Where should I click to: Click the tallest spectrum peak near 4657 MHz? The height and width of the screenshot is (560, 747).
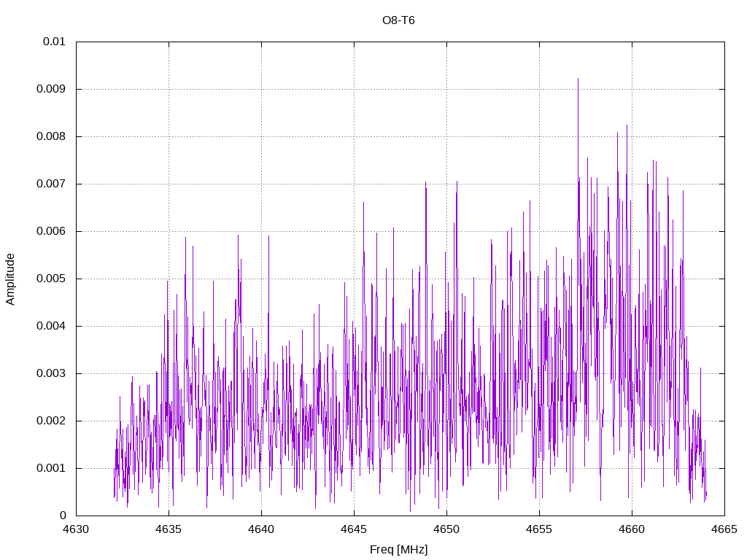(x=578, y=79)
